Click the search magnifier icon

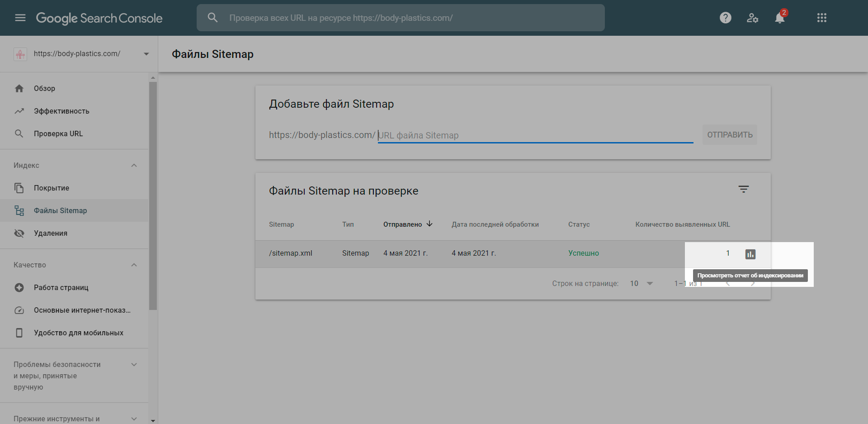click(212, 18)
